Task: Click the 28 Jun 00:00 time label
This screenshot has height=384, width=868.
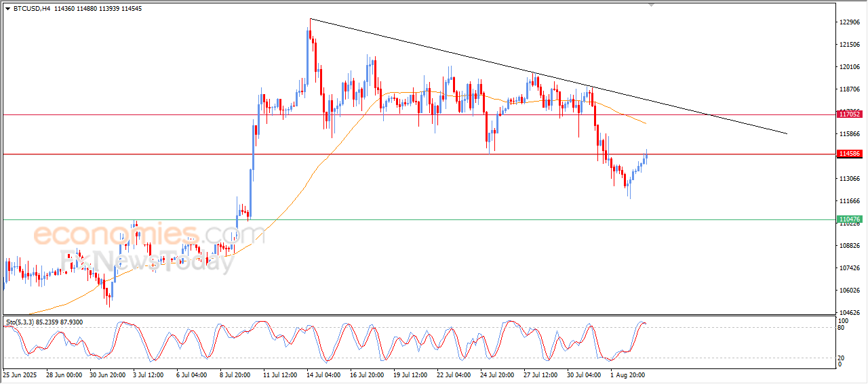Action: tap(64, 375)
